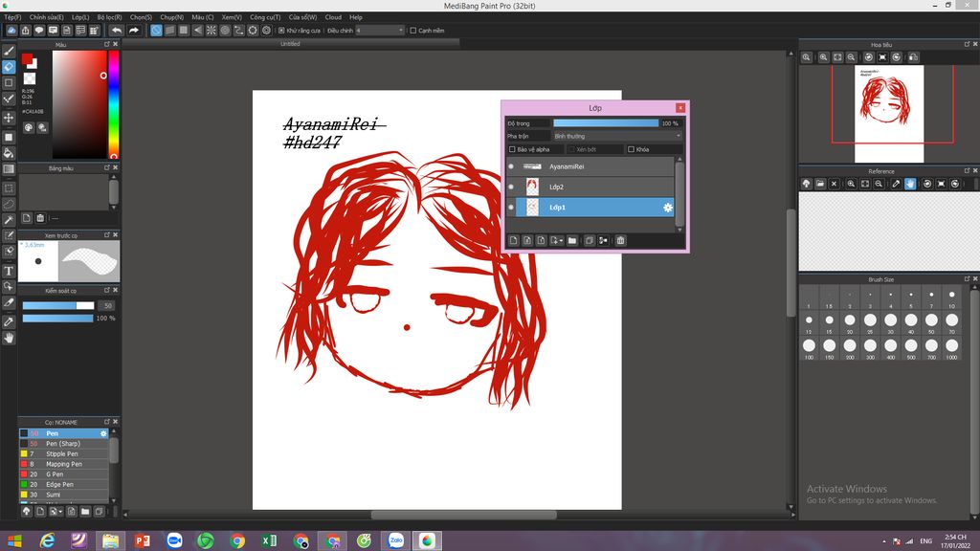Switch to the Untitled canvas tab
Image resolution: width=980 pixels, height=551 pixels.
click(x=291, y=44)
